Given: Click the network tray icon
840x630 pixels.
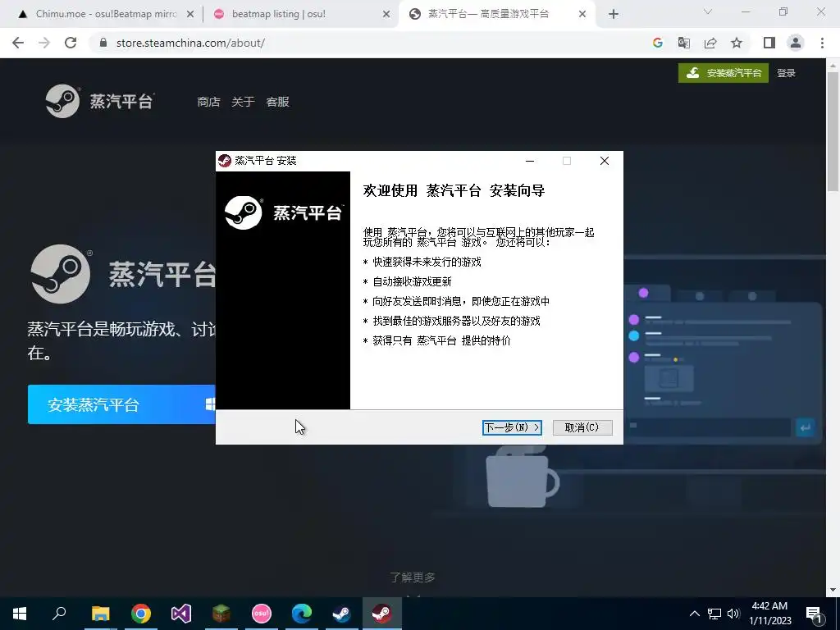Looking at the screenshot, I should point(714,614).
